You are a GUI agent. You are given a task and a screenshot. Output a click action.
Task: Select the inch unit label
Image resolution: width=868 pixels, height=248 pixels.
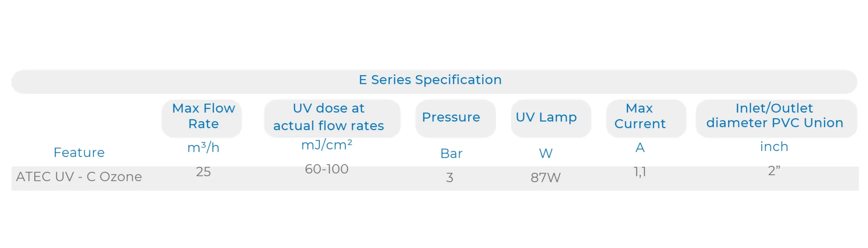(x=774, y=147)
